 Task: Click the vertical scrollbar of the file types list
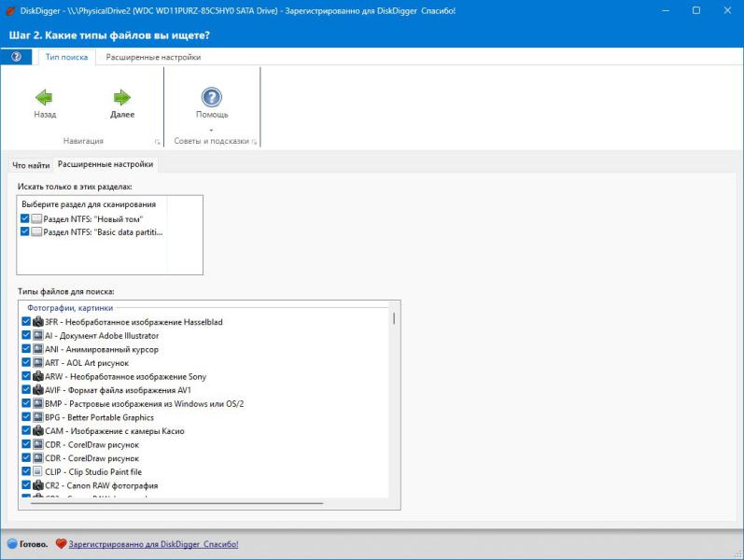click(393, 318)
